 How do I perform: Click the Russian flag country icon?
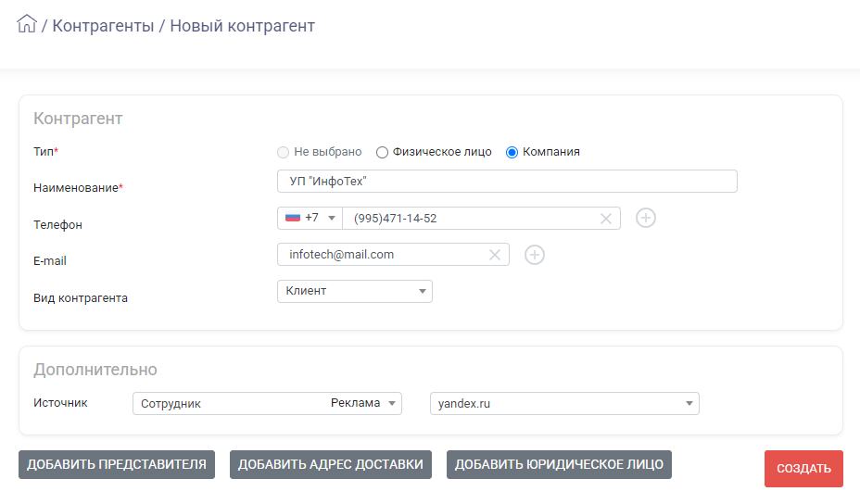click(x=293, y=218)
